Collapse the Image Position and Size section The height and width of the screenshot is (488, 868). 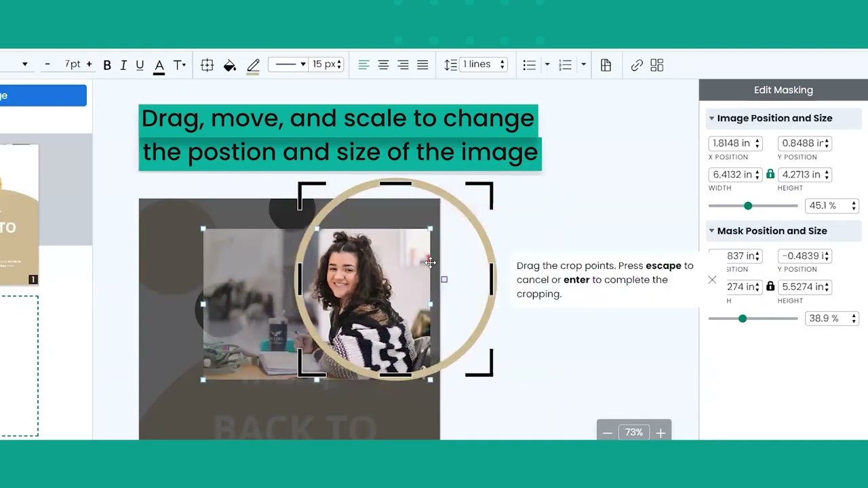(711, 118)
